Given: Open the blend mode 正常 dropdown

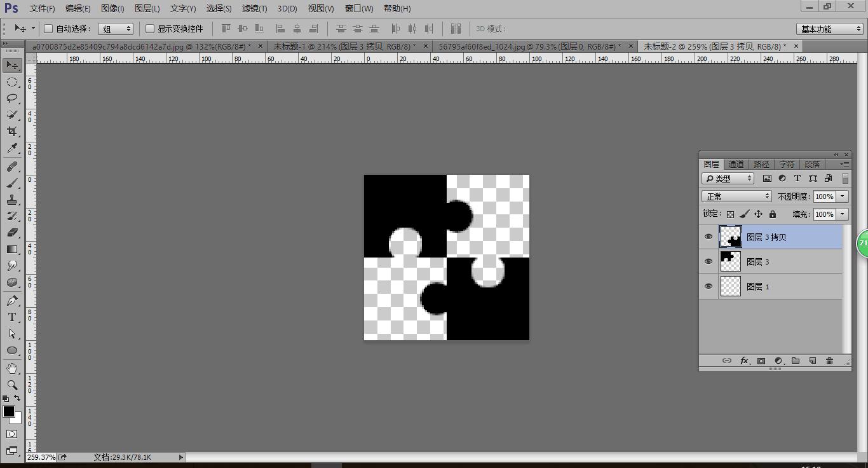Looking at the screenshot, I should 736,196.
